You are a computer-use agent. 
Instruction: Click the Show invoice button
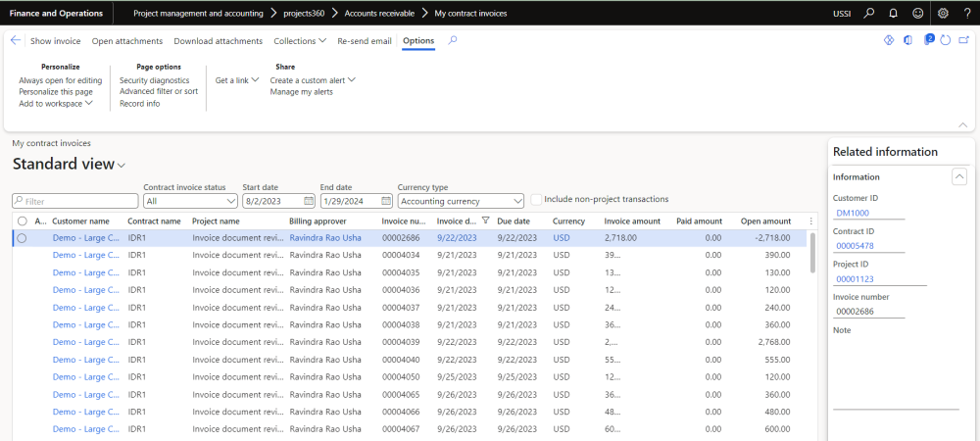[x=55, y=41]
